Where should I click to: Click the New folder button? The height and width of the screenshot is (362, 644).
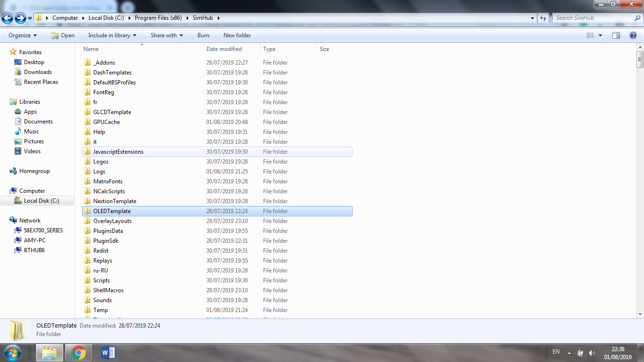point(237,35)
